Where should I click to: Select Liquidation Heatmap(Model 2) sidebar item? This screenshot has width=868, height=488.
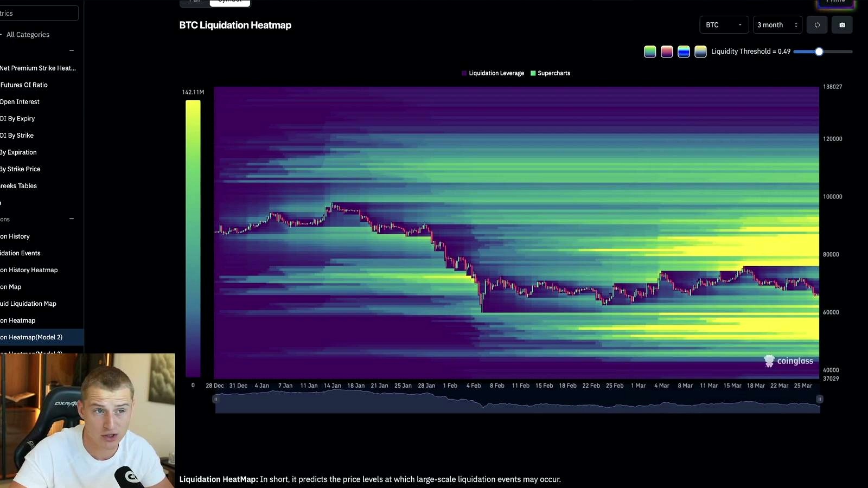[x=42, y=337]
